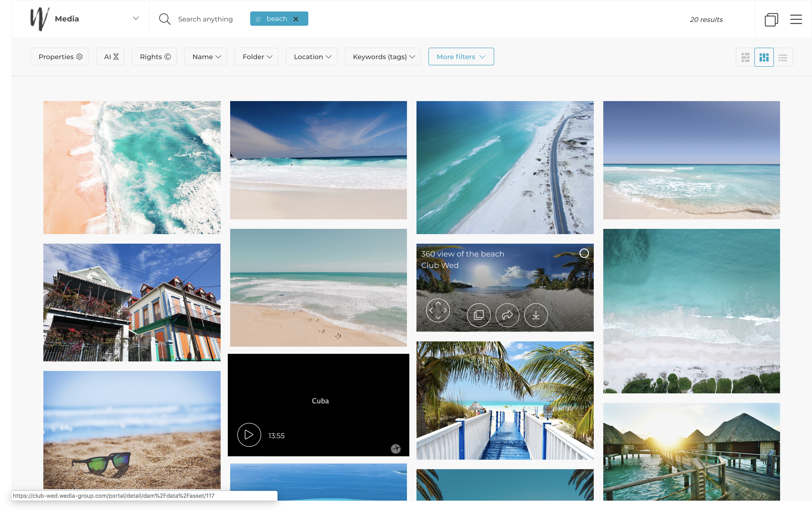Open the More filters menu

coord(461,57)
